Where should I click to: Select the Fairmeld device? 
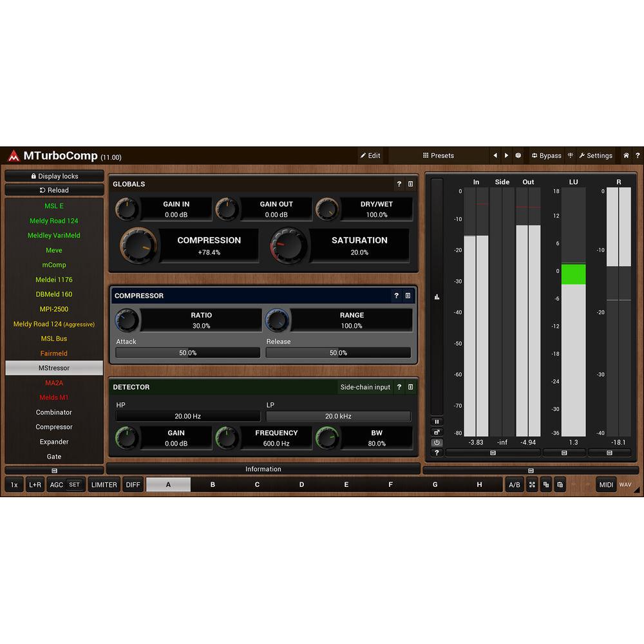pos(54,354)
